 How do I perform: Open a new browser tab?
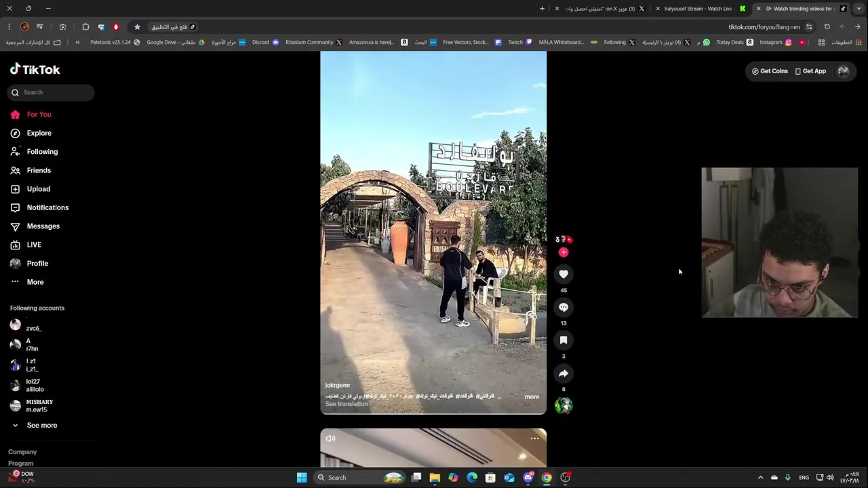point(542,9)
